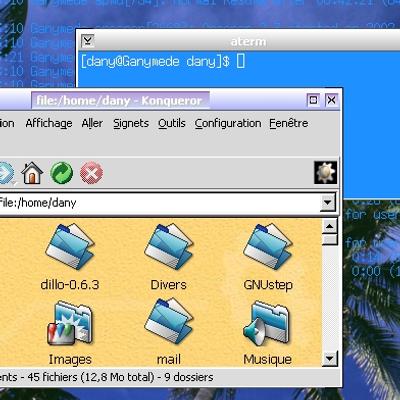Open the Fenêtre menu

pyautogui.click(x=289, y=123)
